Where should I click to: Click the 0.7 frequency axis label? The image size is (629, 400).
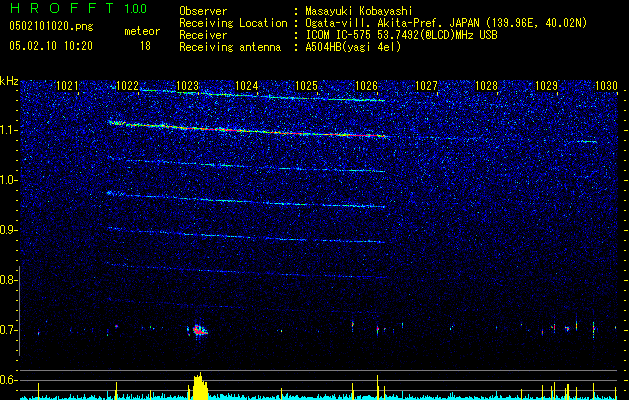7,330
